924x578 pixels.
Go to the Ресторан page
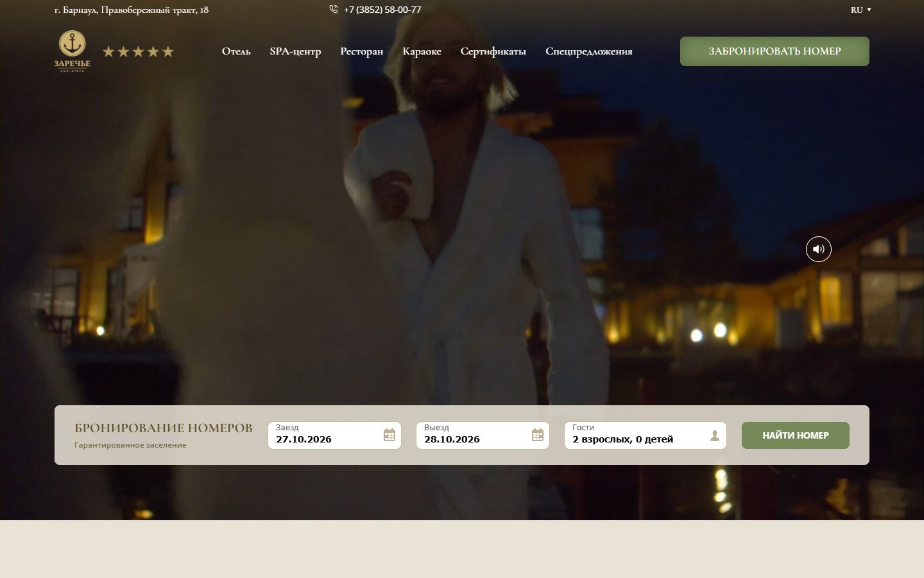coord(362,51)
